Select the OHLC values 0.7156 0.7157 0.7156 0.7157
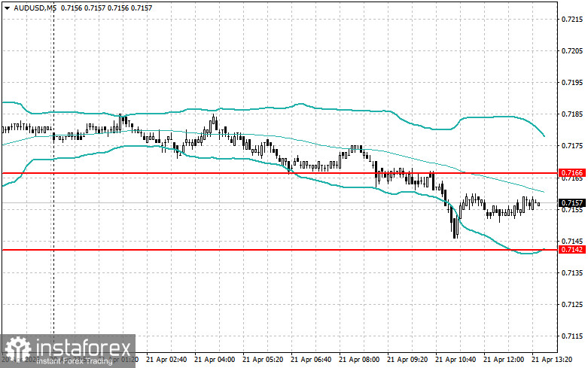The width and height of the screenshot is (588, 368). coord(106,8)
